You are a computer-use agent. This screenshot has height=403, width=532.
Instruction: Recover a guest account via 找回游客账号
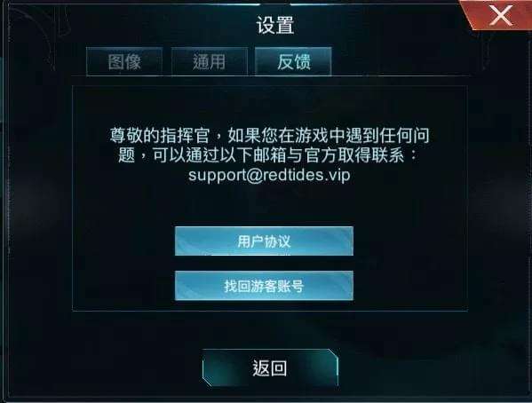coord(264,286)
